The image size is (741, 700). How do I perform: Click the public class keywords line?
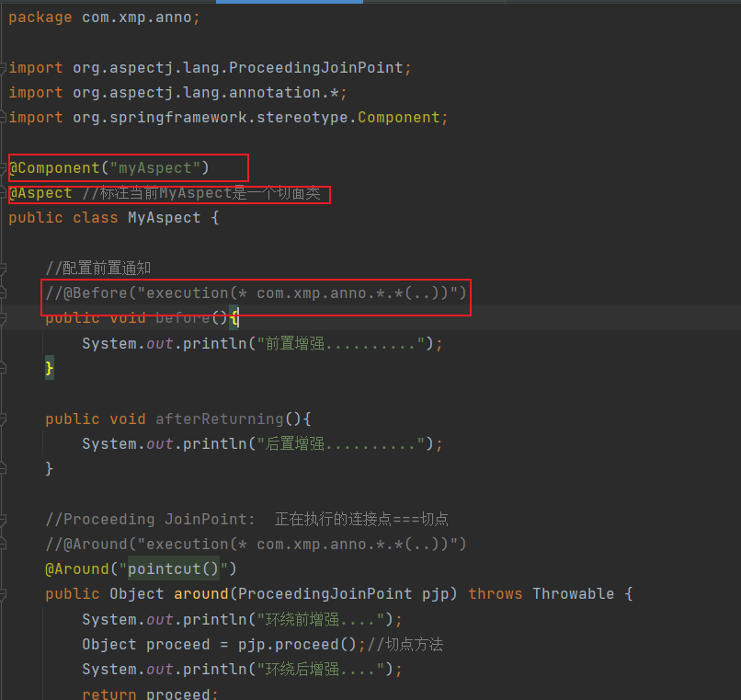(63, 218)
